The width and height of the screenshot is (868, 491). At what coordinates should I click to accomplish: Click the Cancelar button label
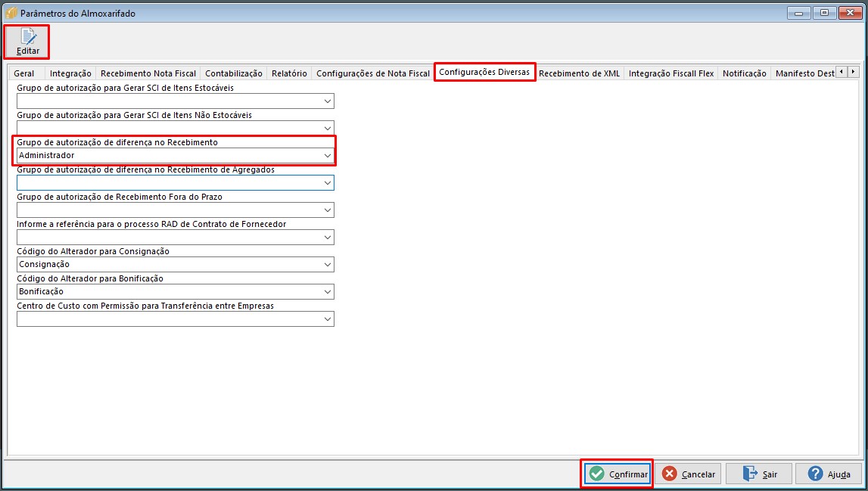(698, 474)
